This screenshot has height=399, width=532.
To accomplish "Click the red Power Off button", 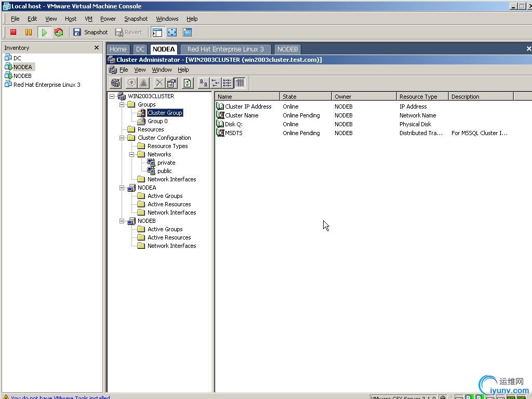I will tap(13, 32).
